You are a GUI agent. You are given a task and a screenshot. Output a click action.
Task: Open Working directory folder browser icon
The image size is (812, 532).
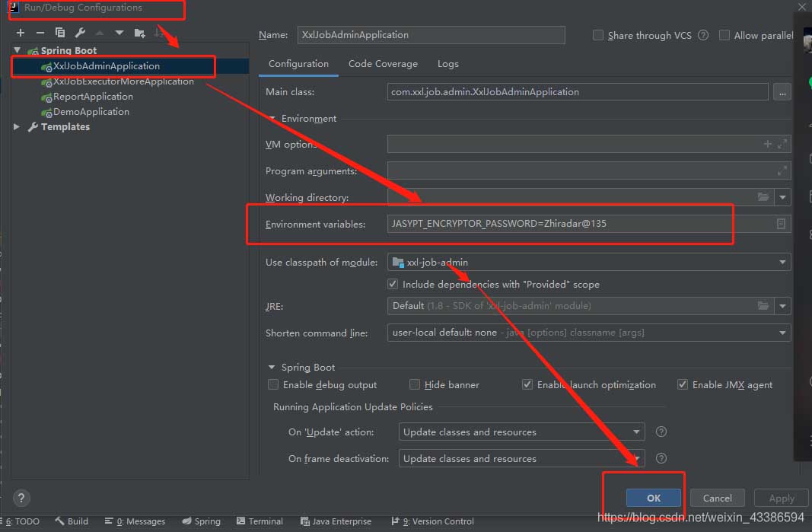763,197
